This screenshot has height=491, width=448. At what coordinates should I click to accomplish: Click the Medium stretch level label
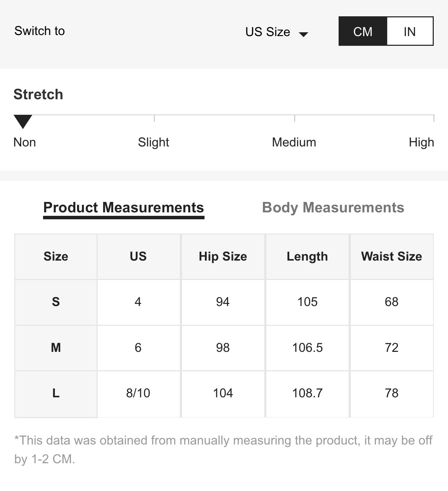coord(294,142)
